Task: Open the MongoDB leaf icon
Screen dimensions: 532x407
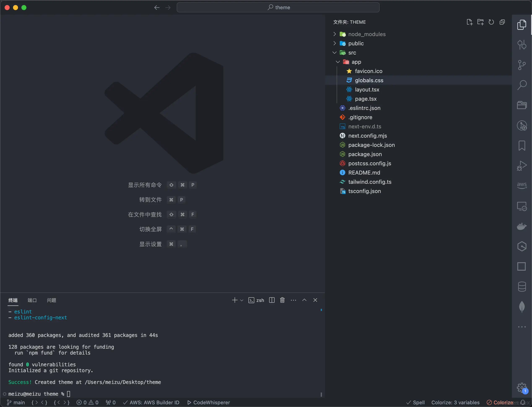Action: pos(522,307)
